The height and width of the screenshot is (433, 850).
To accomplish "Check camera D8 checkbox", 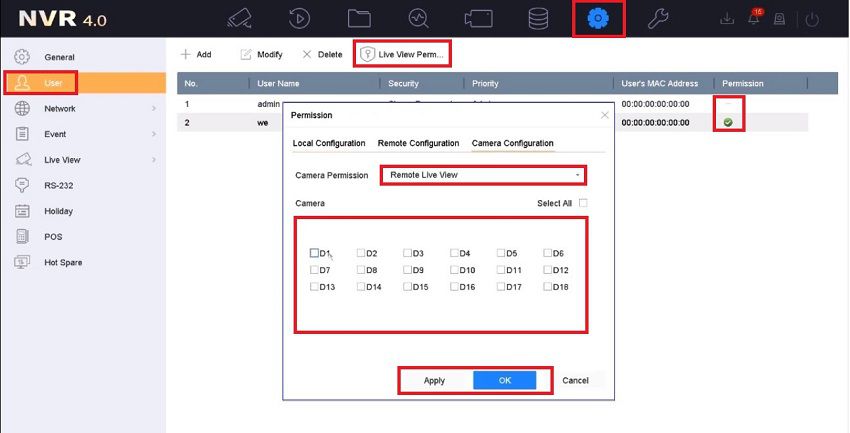I will pos(360,270).
